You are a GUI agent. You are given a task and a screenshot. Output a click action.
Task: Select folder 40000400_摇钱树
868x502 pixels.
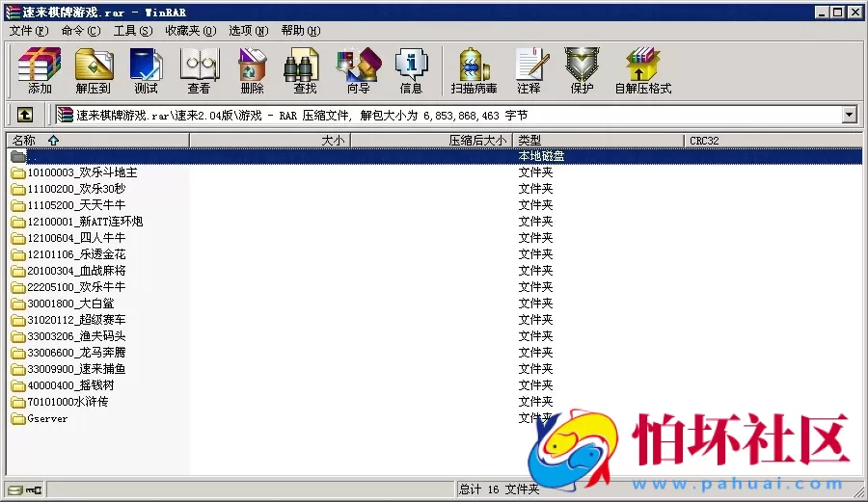[x=70, y=385]
